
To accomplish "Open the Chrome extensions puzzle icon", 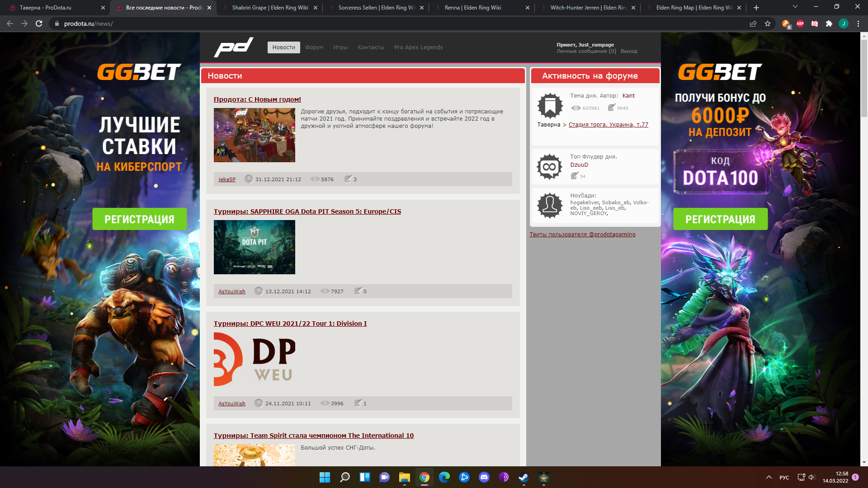I will click(829, 24).
